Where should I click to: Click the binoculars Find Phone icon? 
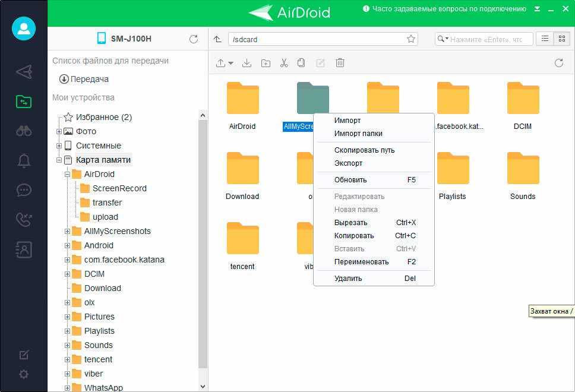click(24, 131)
